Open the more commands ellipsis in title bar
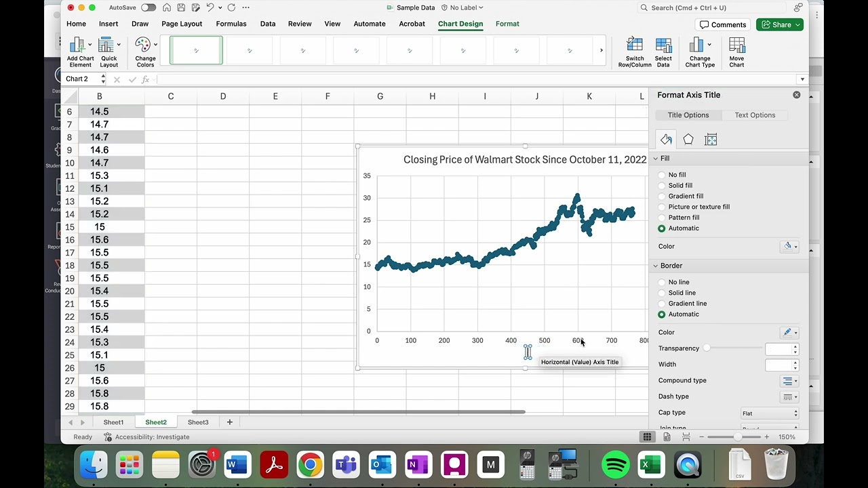Viewport: 868px width, 488px height. coord(245,7)
